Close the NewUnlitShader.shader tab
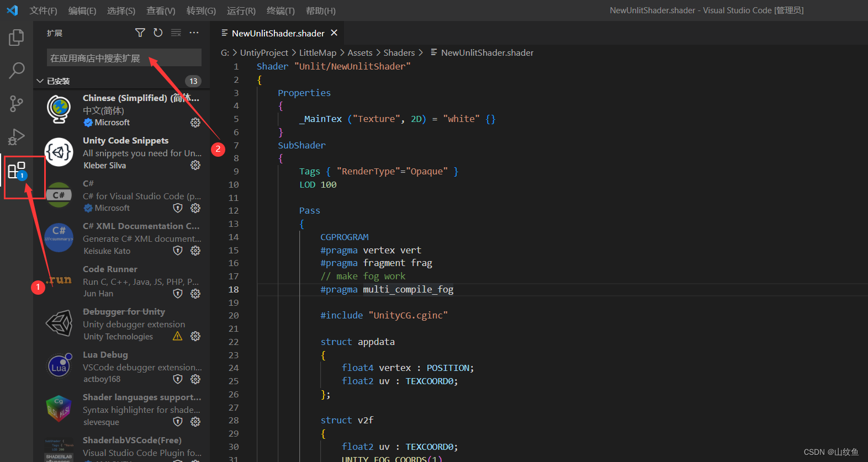868x462 pixels. coord(334,33)
